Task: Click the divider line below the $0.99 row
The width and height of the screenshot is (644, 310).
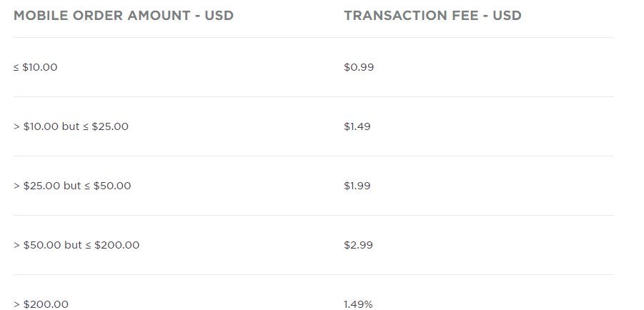Action: tap(313, 96)
